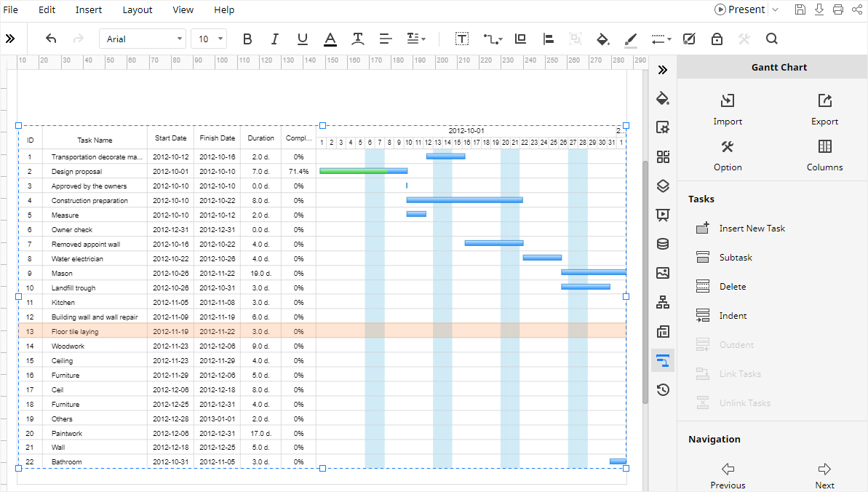868x492 pixels.
Task: Click the Fill color bucket icon
Action: 602,39
